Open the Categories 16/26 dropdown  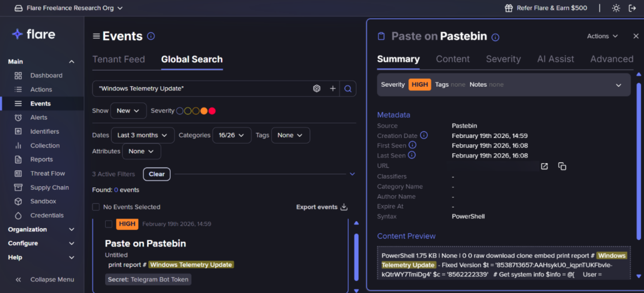click(231, 135)
